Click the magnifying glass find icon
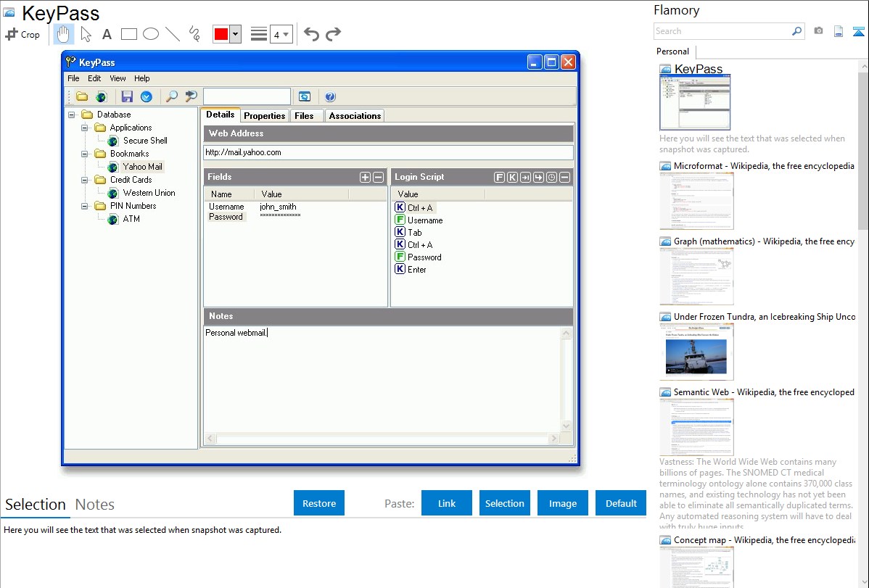Viewport: 869px width, 588px height. tap(172, 96)
